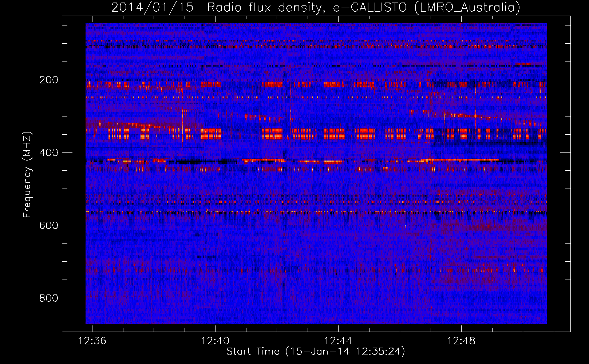Click the 200 frequency tick label
Viewport: 589px width, 364px height.
49,80
